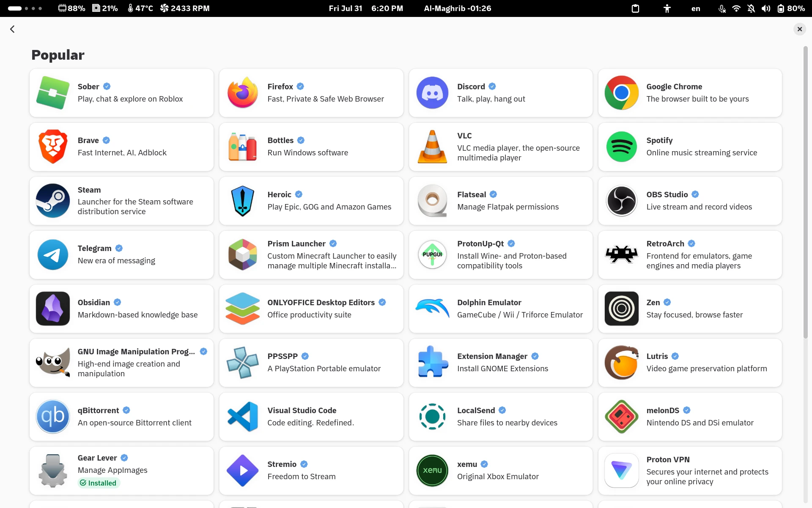Click the Al-Maghrib prayer time indicator
812x508 pixels.
pyautogui.click(x=458, y=8)
